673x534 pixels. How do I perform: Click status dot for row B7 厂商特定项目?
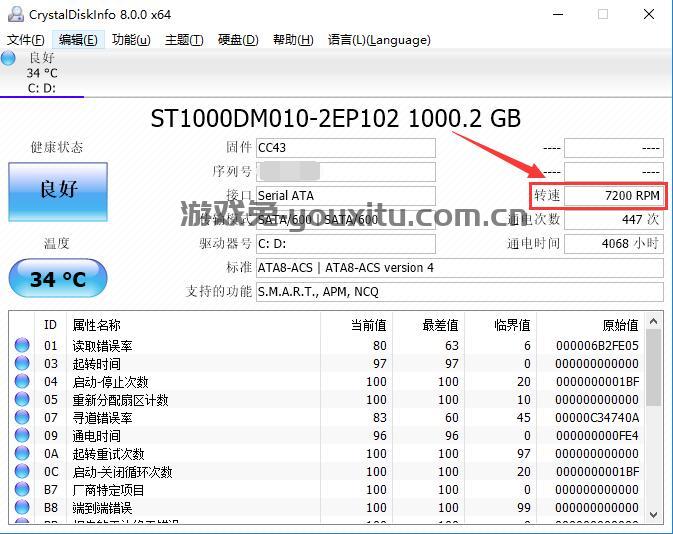pos(22,489)
